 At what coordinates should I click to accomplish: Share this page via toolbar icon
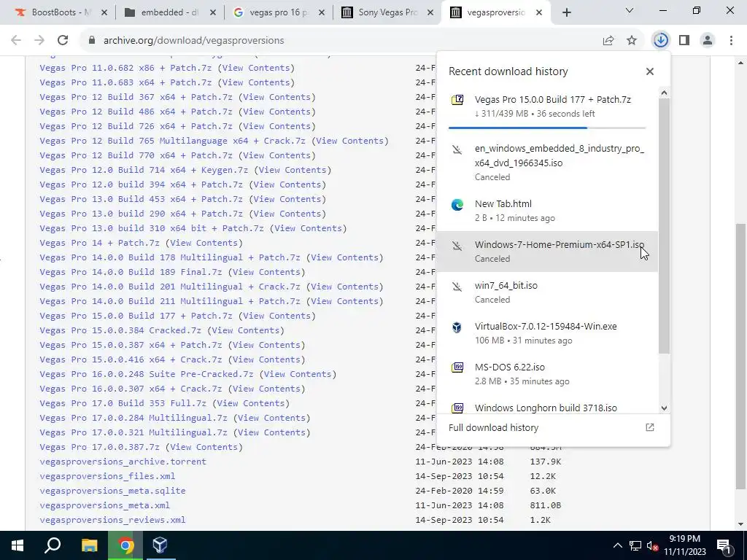[x=608, y=41]
